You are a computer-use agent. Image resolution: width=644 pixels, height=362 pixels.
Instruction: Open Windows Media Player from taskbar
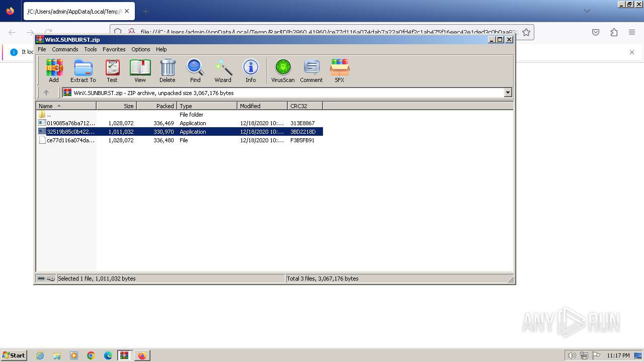point(74,355)
